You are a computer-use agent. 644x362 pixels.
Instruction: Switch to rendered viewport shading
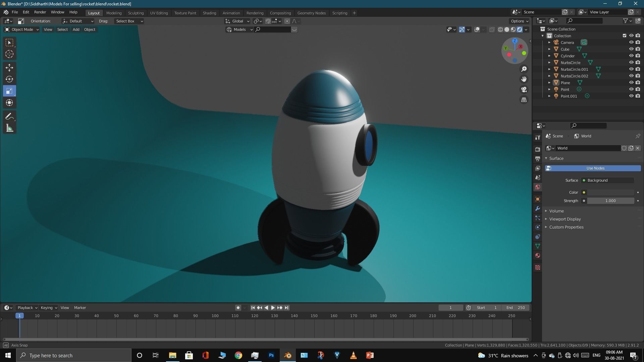coord(520,29)
